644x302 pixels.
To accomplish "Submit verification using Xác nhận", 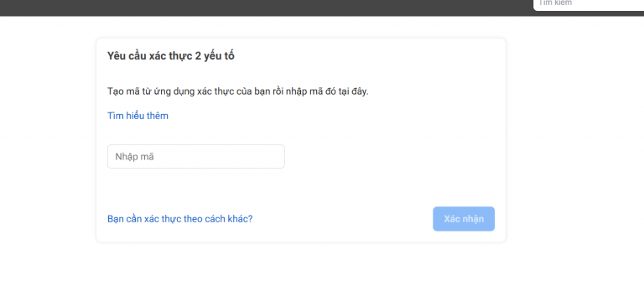I will pos(464,219).
